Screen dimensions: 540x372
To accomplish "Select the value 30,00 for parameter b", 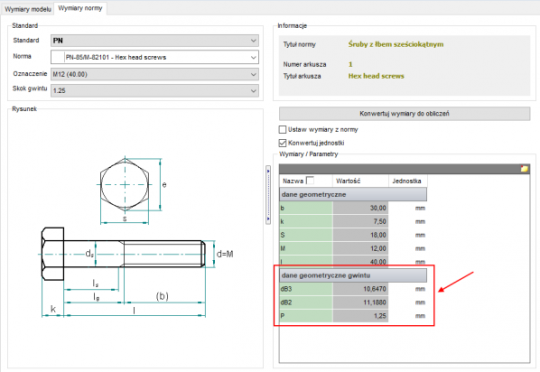I will 360,208.
